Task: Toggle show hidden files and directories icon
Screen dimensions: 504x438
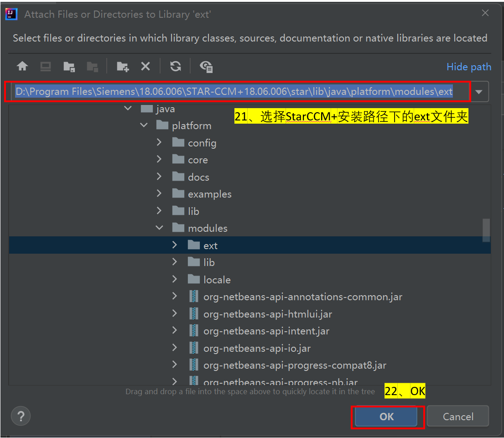Action: tap(206, 67)
